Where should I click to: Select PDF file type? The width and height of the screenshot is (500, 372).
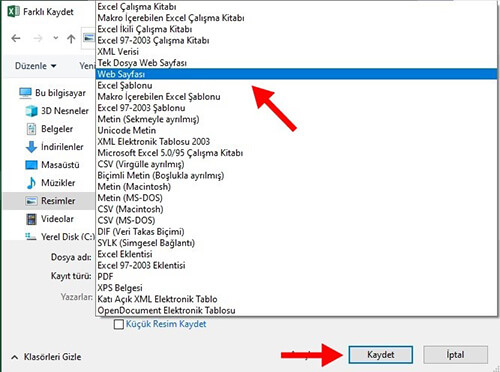tap(297, 277)
